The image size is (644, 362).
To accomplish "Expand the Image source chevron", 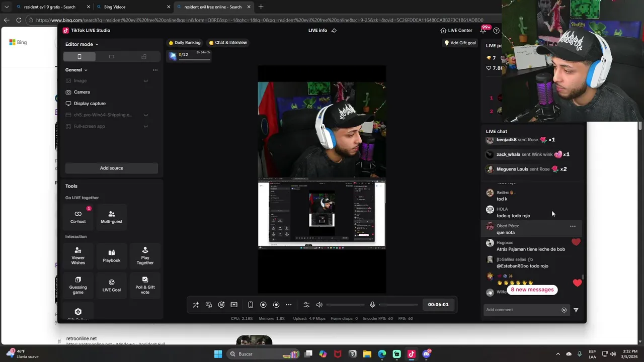I will click(146, 81).
